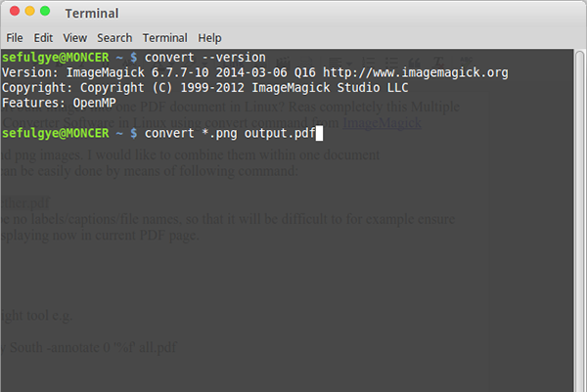The height and width of the screenshot is (392, 587).
Task: Open the Search menu
Action: click(114, 38)
